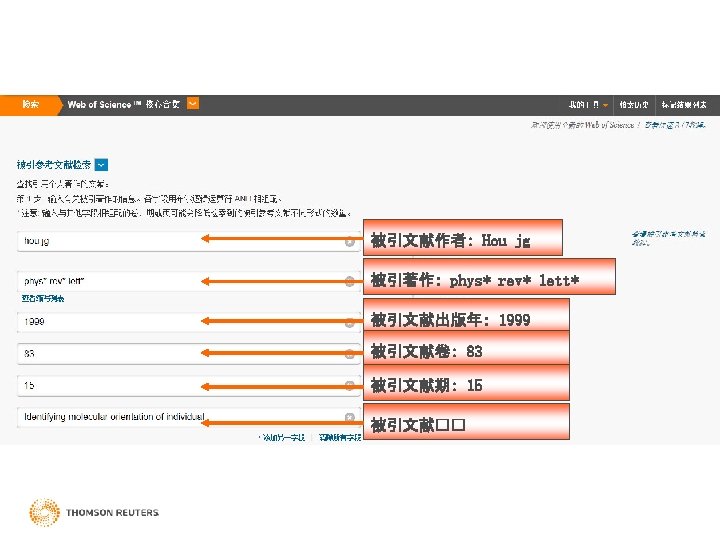Expand the blue cited reference search type dropdown

(101, 164)
